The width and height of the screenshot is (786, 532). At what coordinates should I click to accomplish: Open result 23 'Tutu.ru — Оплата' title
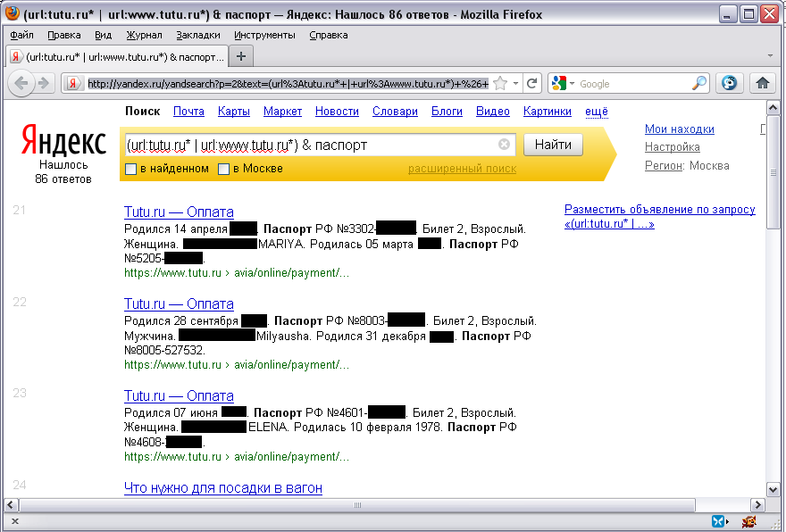[179, 395]
